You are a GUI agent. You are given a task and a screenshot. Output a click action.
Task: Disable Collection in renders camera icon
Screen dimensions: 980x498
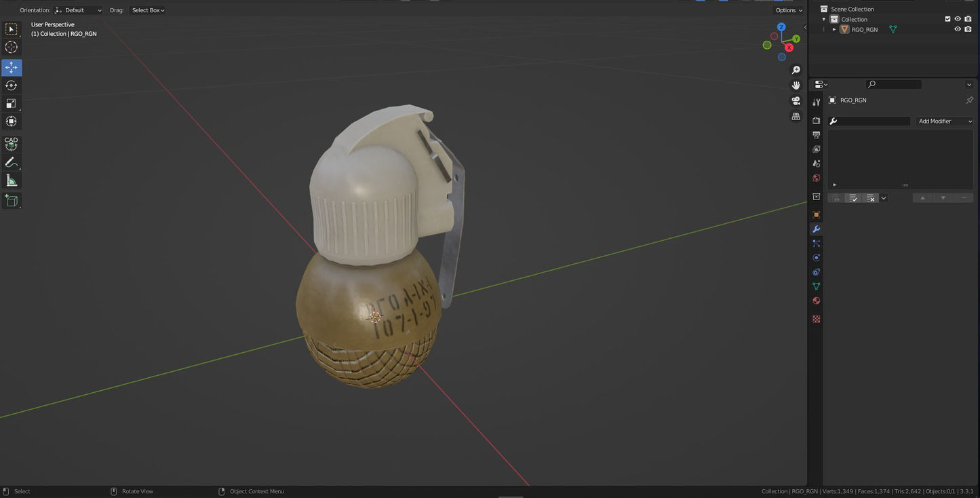968,19
